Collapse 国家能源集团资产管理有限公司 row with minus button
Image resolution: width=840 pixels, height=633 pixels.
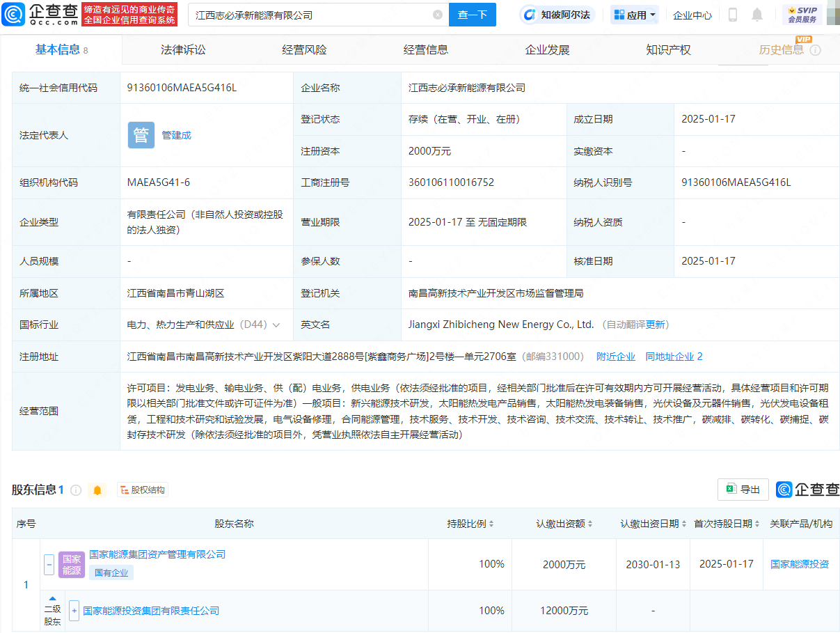pyautogui.click(x=49, y=565)
